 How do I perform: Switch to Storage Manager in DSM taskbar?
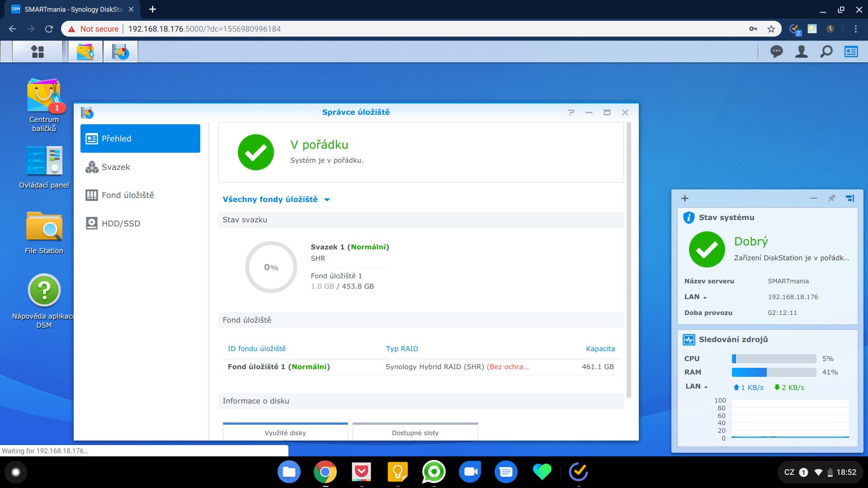(x=120, y=52)
